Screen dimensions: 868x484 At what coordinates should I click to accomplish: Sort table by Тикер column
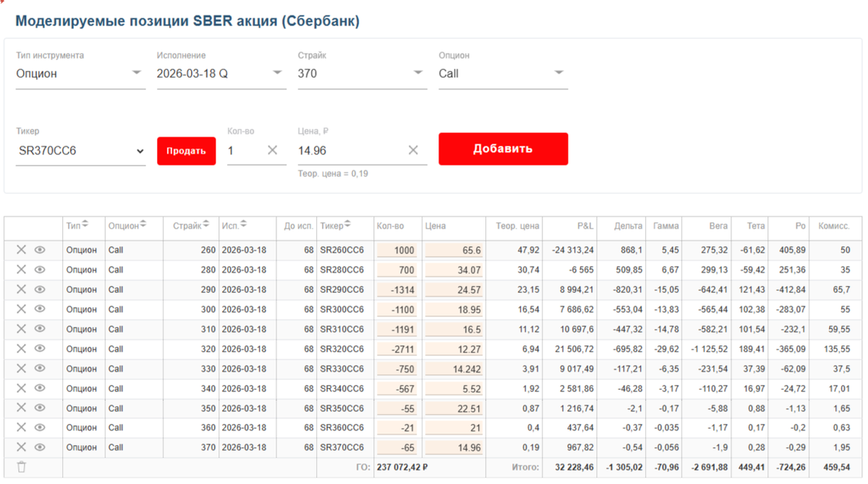point(349,225)
